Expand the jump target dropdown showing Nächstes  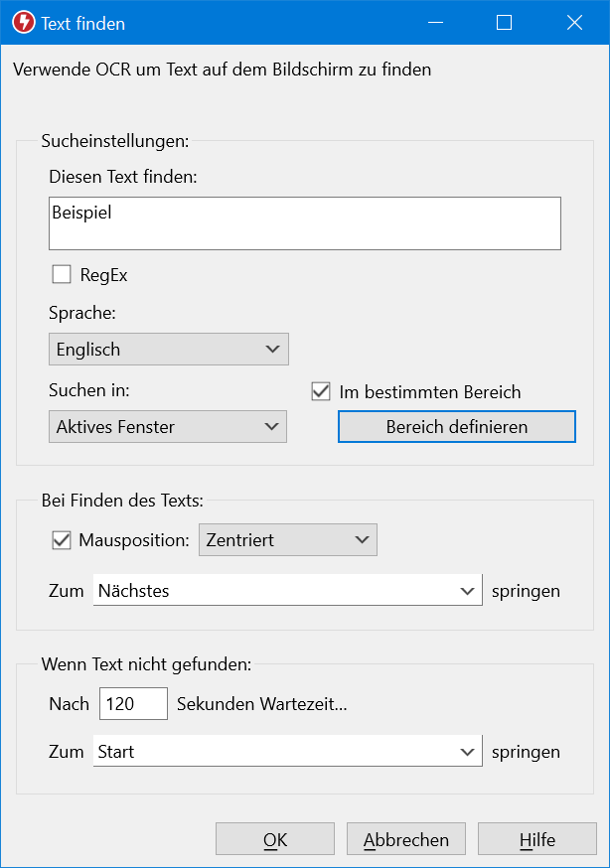click(287, 591)
